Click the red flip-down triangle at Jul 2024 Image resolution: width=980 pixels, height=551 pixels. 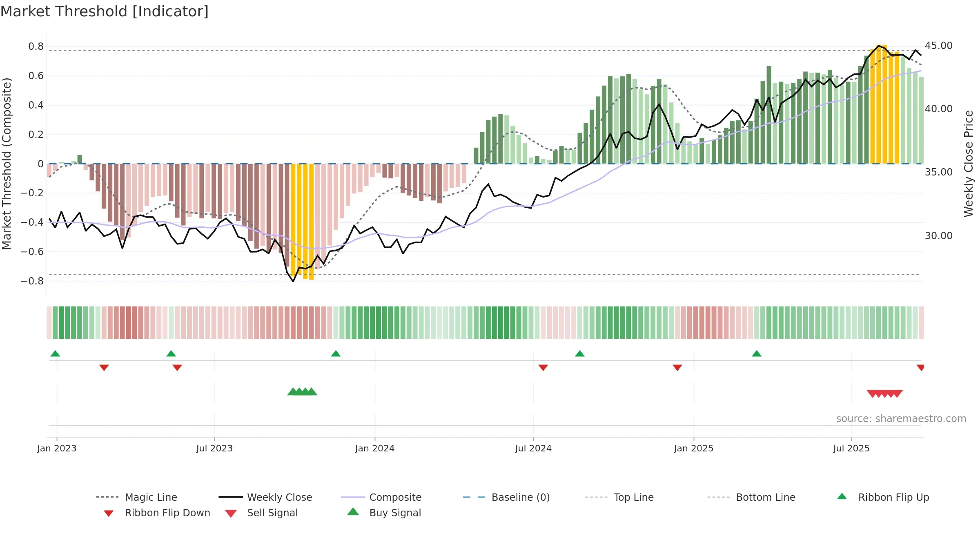[543, 368]
